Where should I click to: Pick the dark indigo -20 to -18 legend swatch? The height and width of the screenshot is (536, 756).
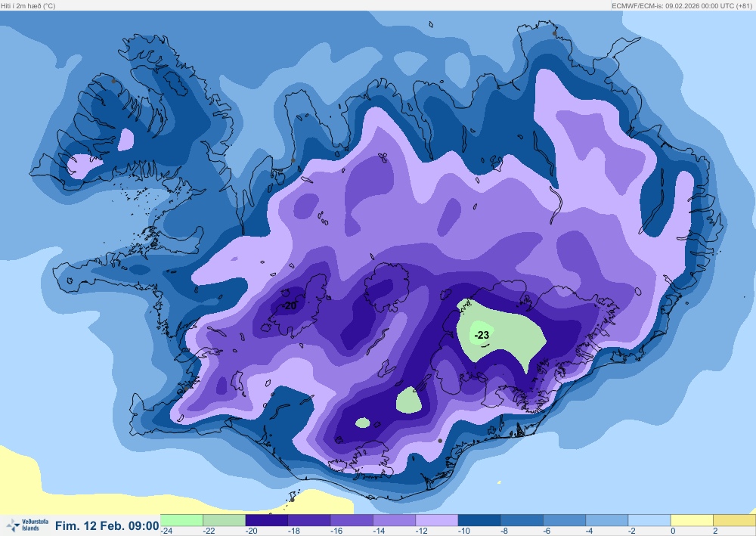(x=267, y=520)
